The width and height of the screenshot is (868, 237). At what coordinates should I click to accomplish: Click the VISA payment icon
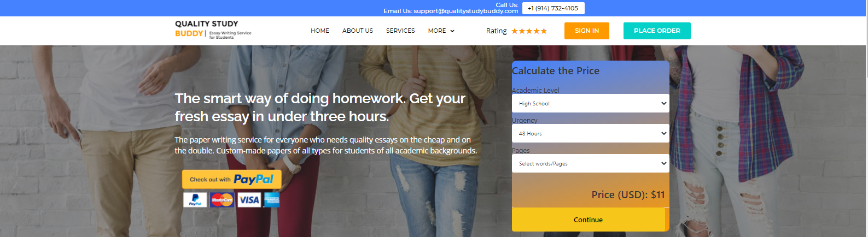[x=249, y=200]
